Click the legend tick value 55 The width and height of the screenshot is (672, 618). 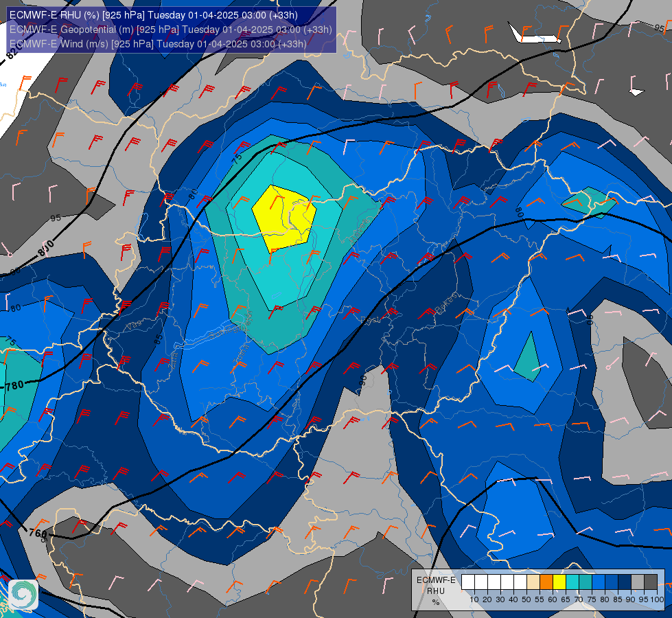[540, 599]
